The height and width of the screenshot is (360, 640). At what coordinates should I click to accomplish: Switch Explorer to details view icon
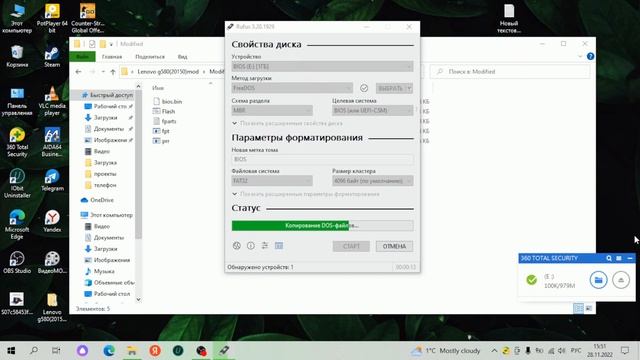click(578, 308)
